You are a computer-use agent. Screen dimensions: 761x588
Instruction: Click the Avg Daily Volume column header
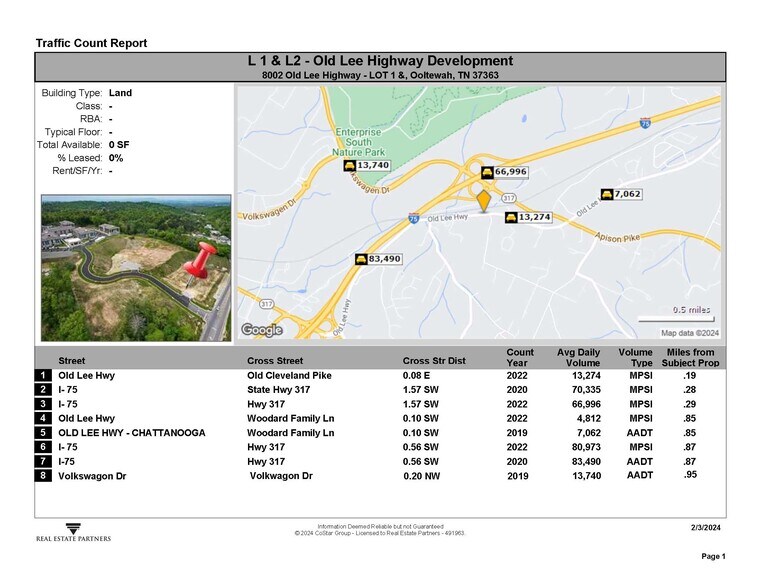[579, 358]
